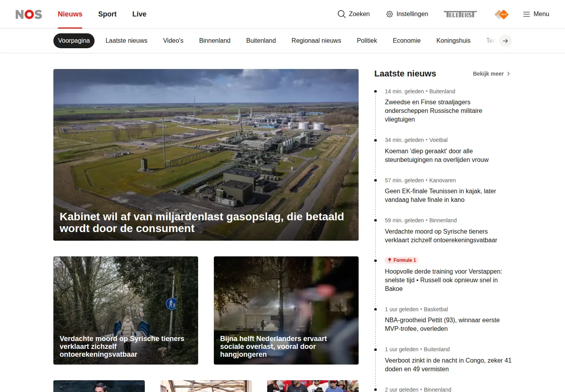Click '34 min. geleden • Voetbal' timestamp
Viewport: 565px width, 392px height.
click(x=416, y=140)
